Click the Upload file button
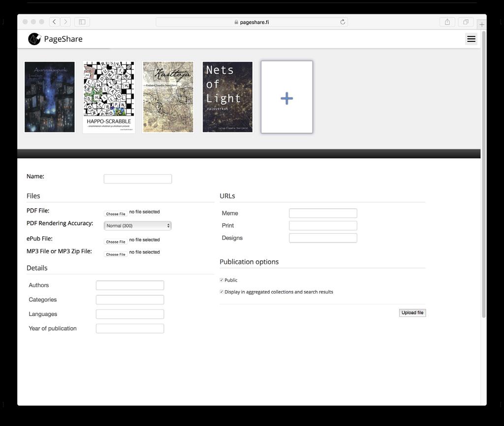Viewport: 504px width, 426px height. click(x=412, y=312)
